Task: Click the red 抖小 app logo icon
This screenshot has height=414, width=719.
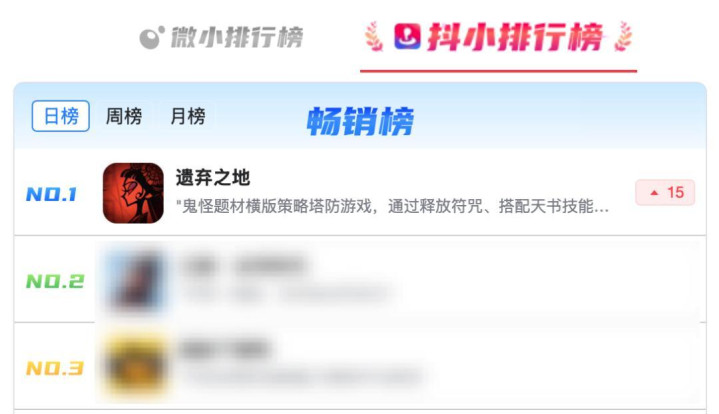Action: click(407, 36)
